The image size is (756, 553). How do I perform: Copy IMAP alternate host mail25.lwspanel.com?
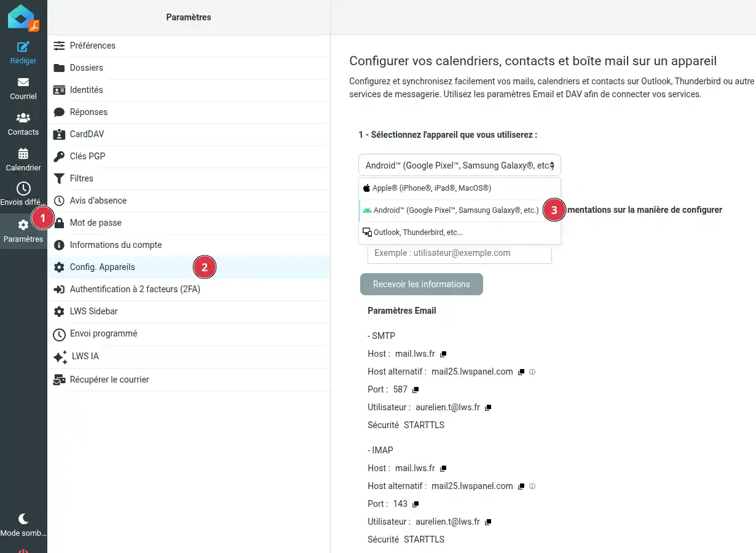coord(521,487)
